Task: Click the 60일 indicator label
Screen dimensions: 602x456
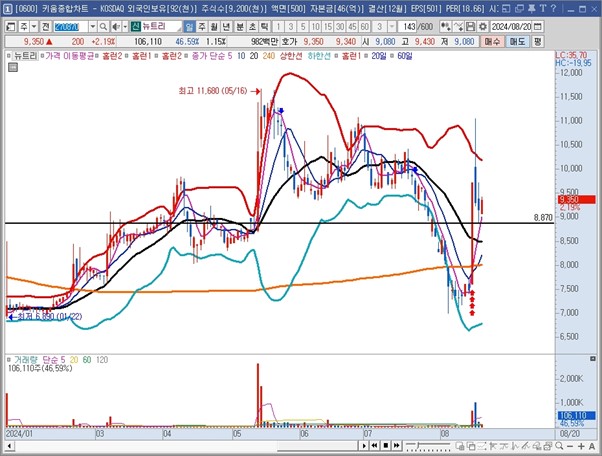Action: [x=405, y=56]
